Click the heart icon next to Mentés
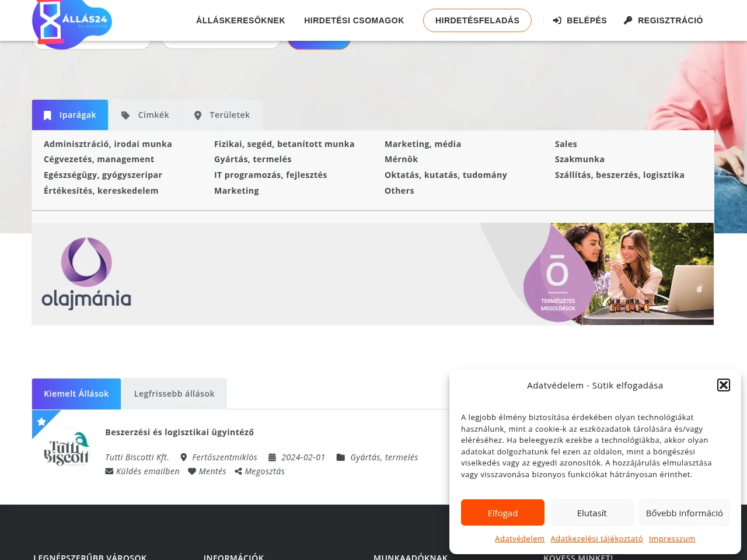The height and width of the screenshot is (560, 747). (192, 471)
